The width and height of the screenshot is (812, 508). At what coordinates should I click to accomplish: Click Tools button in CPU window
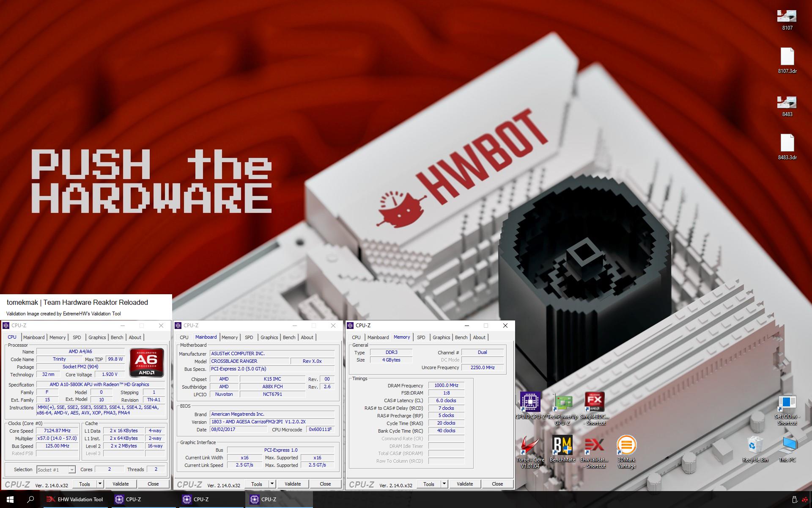pyautogui.click(x=85, y=484)
